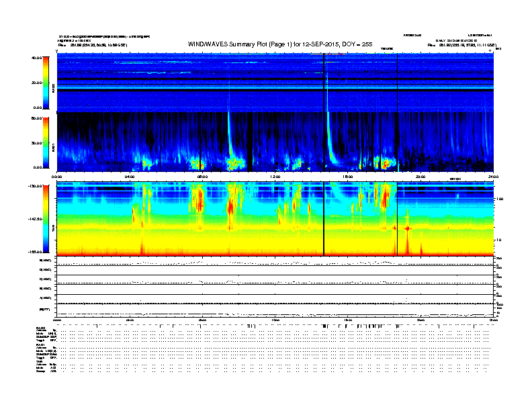
Task: Click the black vertical line near 18:45 in TNR
Action: [x=397, y=219]
